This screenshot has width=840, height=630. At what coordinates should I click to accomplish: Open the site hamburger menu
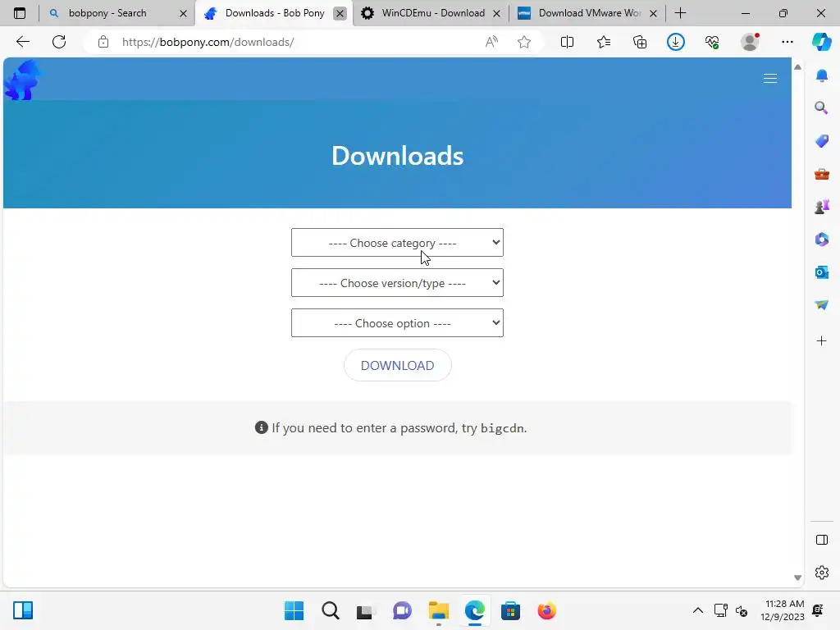click(769, 79)
